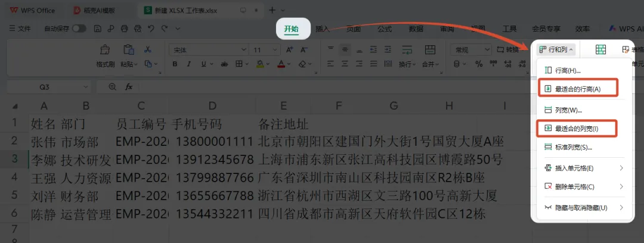Choose 列宽(W)... menu item
The height and width of the screenshot is (243, 644).
[x=583, y=110]
